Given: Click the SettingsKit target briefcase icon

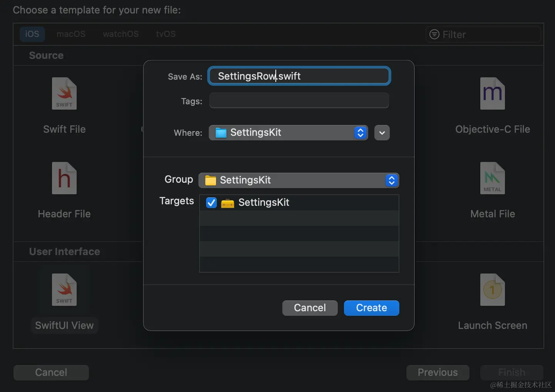Looking at the screenshot, I should pos(227,203).
